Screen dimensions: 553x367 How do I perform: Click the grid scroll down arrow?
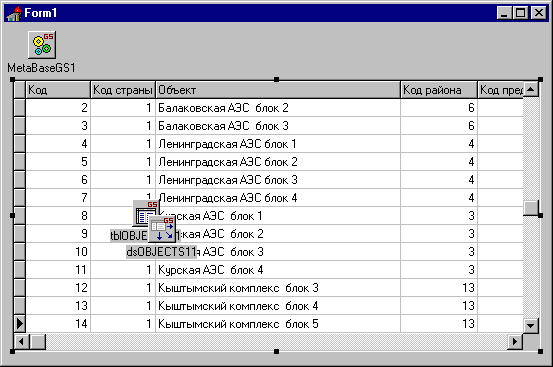(531, 325)
